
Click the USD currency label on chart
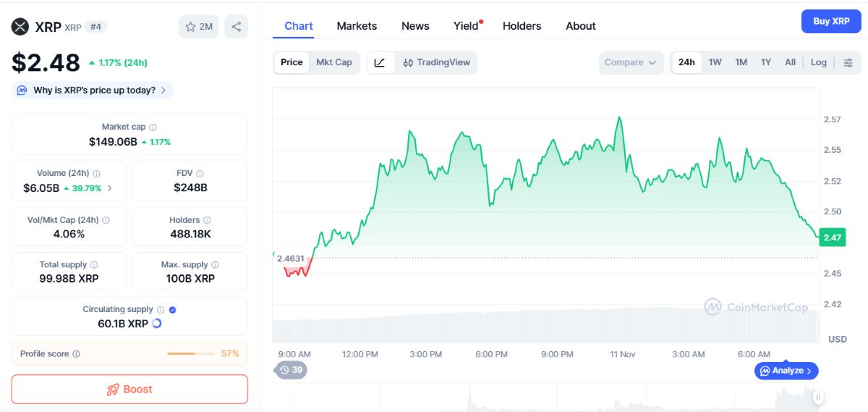(837, 339)
